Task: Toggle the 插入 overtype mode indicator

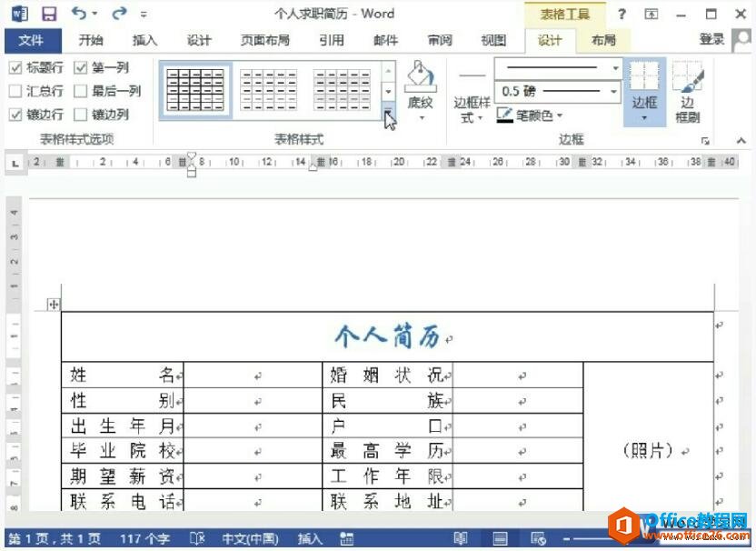Action: click(x=310, y=538)
